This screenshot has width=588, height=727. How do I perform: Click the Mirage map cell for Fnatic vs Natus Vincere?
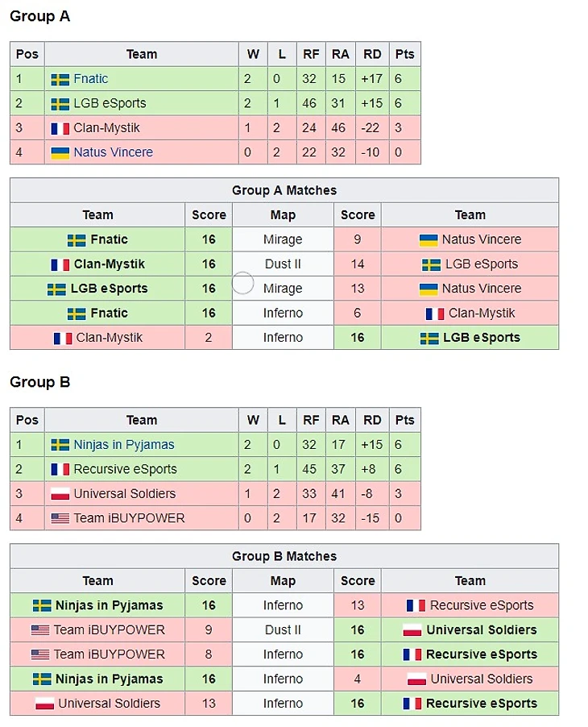click(283, 239)
